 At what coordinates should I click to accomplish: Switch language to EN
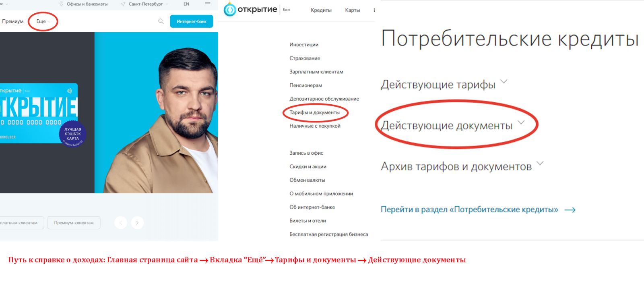pyautogui.click(x=186, y=4)
